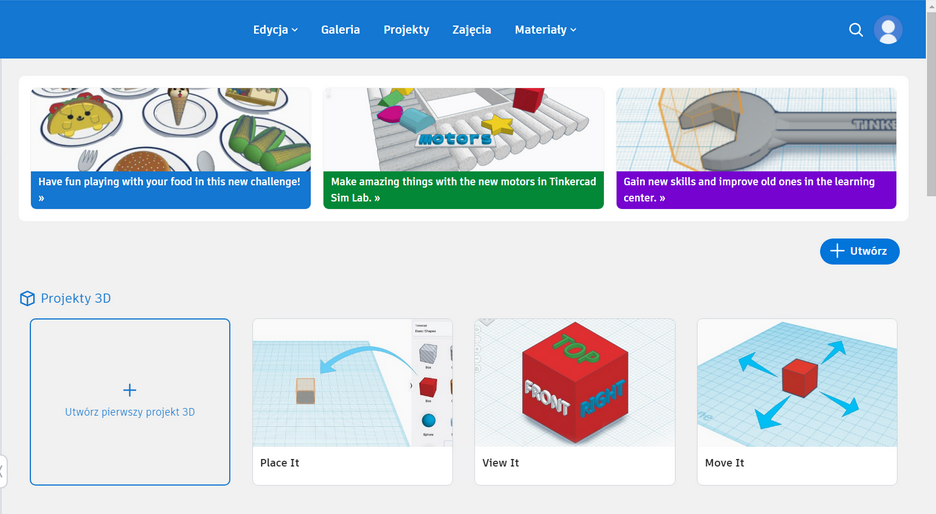Open the Galeria menu item

point(340,30)
